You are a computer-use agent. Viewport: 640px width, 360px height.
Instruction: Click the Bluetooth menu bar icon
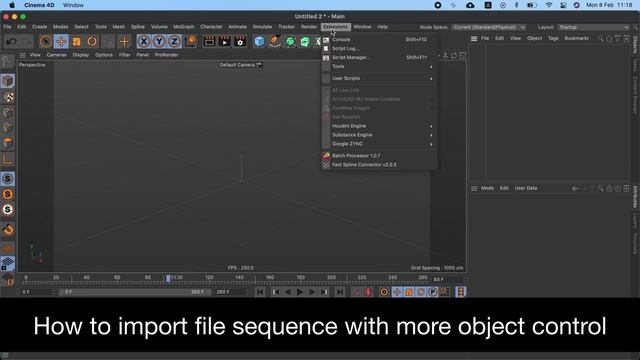pyautogui.click(x=516, y=5)
